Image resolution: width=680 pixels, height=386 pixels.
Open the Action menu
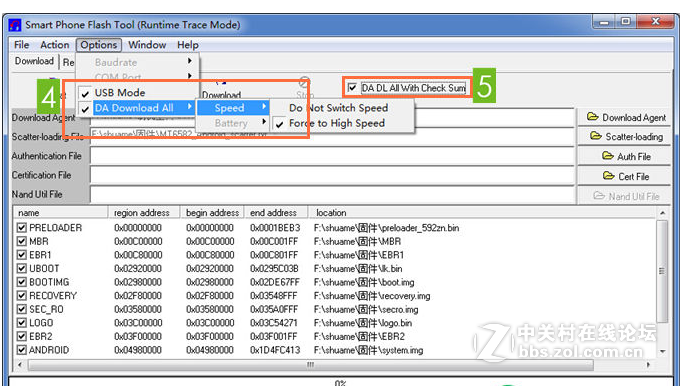(55, 45)
